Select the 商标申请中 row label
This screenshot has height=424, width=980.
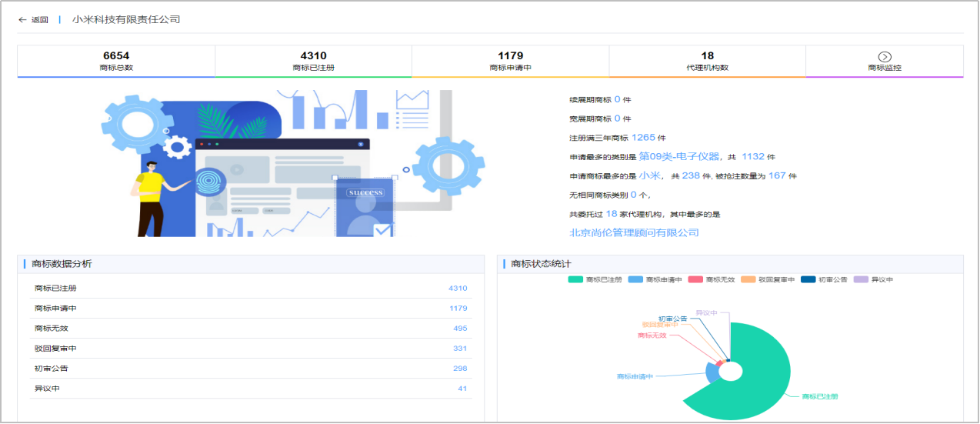tap(55, 309)
